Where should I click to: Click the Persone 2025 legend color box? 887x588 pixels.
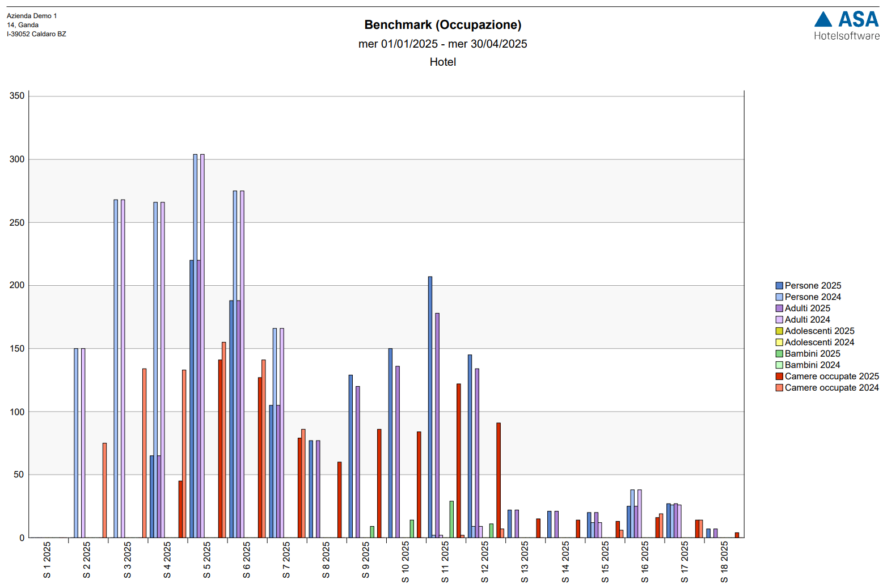point(779,286)
